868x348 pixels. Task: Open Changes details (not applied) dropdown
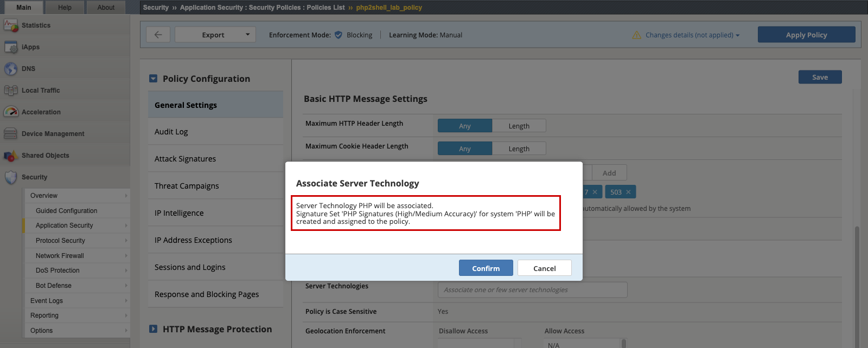point(693,35)
